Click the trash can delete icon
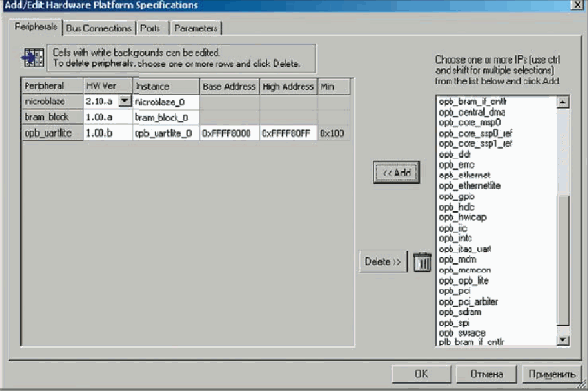This screenshot has width=588, height=391. [424, 262]
